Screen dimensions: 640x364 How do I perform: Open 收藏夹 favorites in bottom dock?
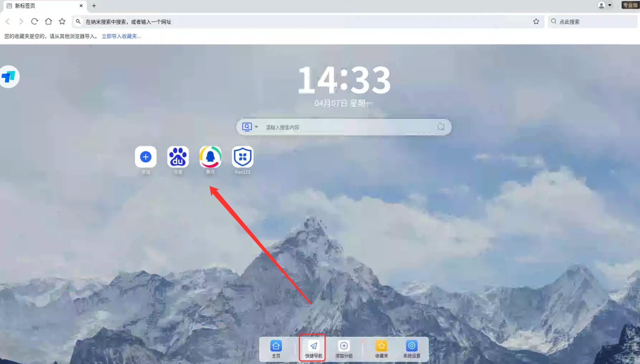tap(381, 349)
